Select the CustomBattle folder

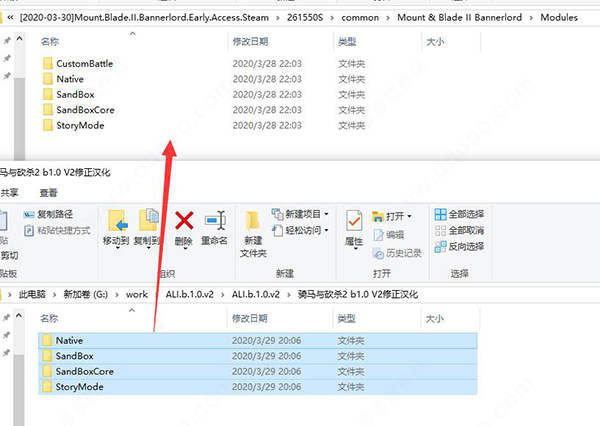pos(84,64)
